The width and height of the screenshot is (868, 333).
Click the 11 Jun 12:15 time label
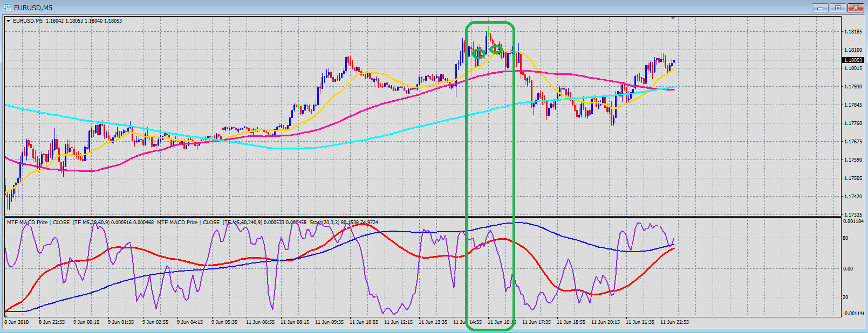pos(399,322)
